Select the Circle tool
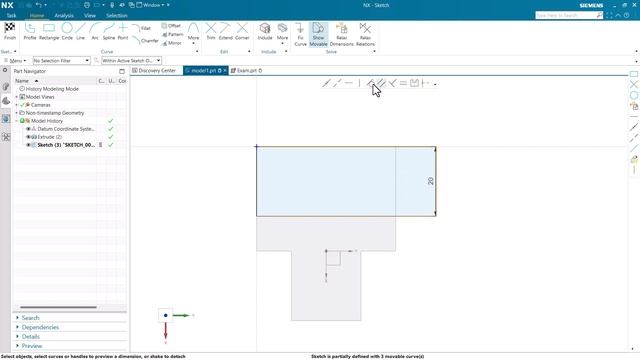The height and width of the screenshot is (360, 640). click(x=67, y=31)
